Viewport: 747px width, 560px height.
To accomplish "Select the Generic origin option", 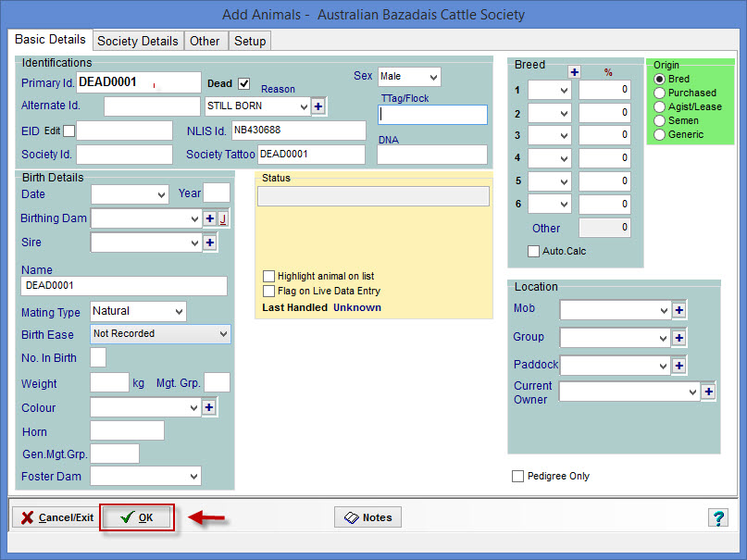I will click(659, 135).
